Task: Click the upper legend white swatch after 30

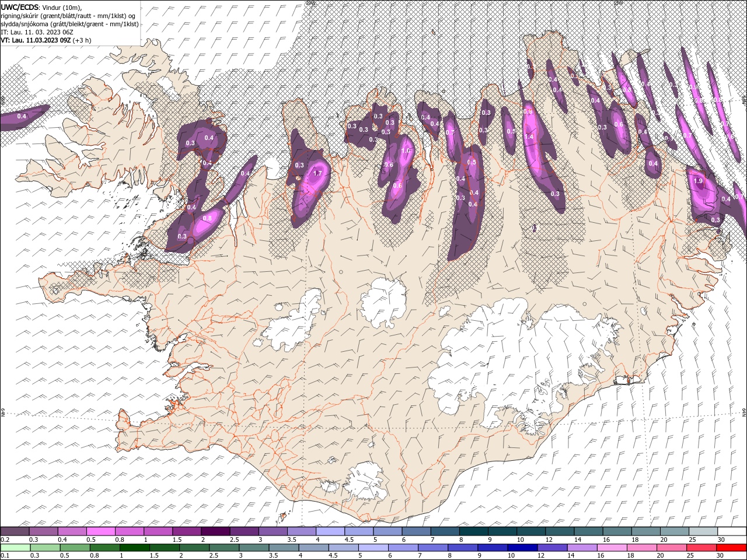Action: (x=732, y=531)
